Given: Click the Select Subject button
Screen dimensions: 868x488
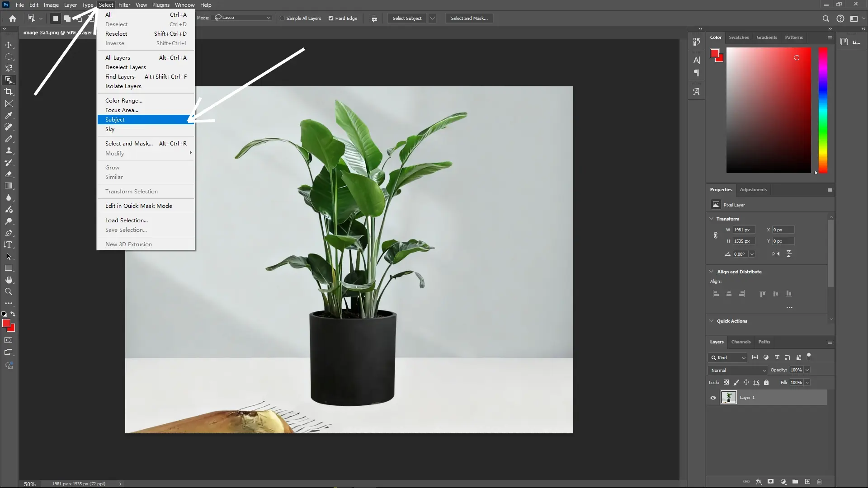Looking at the screenshot, I should [406, 18].
